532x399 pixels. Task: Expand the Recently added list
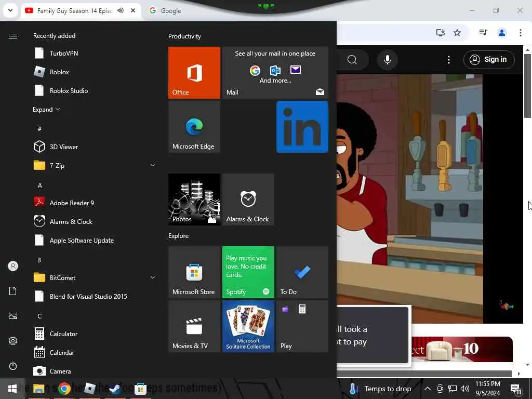46,109
